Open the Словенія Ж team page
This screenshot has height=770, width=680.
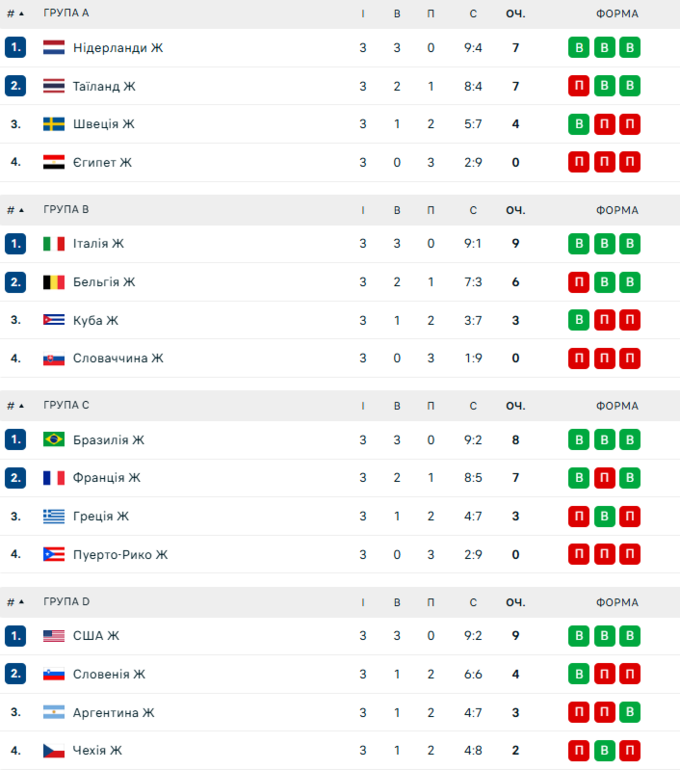(x=108, y=674)
